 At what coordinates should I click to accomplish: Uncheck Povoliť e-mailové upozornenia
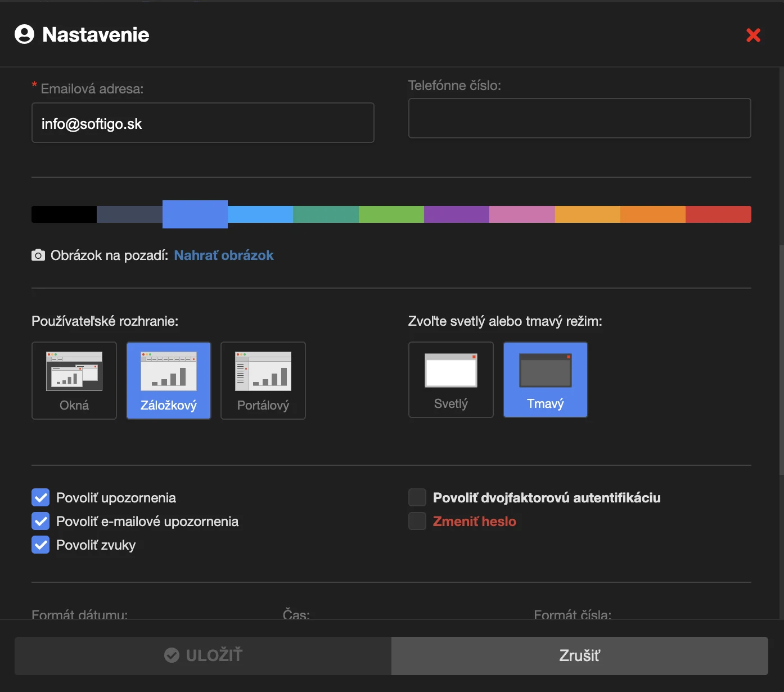pyautogui.click(x=40, y=522)
